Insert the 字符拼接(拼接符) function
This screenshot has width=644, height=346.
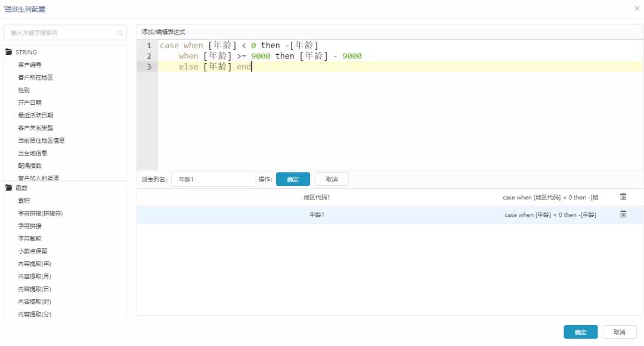[x=41, y=213]
